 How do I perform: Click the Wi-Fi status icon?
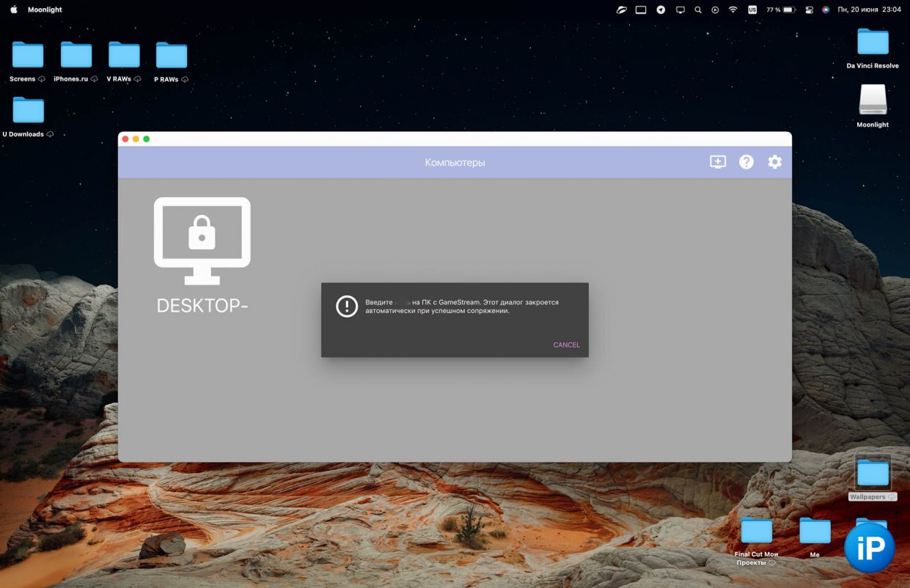click(733, 10)
